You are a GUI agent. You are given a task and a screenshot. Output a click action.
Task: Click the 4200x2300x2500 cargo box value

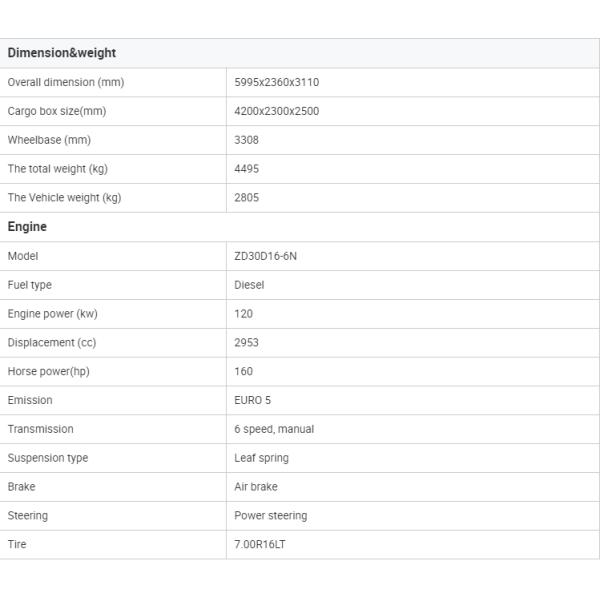click(x=277, y=111)
